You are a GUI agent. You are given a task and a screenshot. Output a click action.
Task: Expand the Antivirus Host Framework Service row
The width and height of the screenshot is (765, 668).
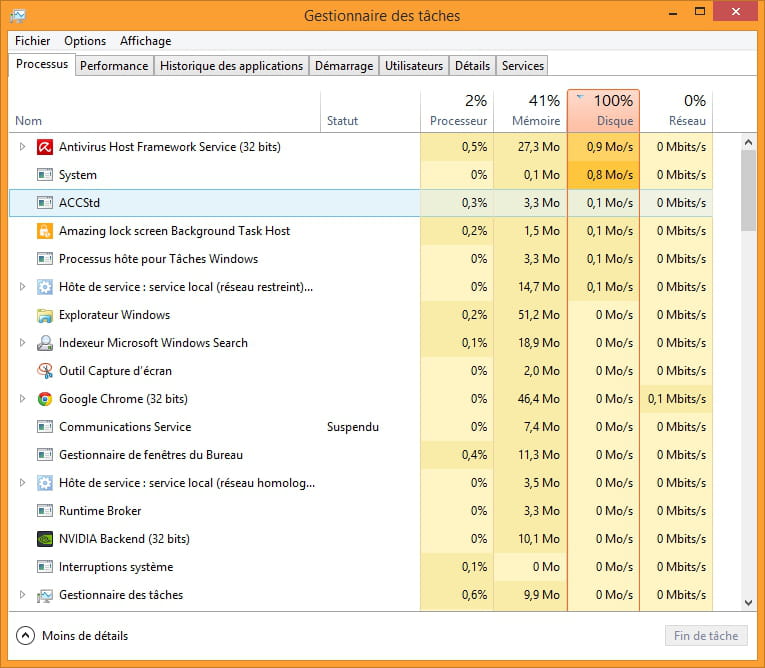[x=22, y=146]
